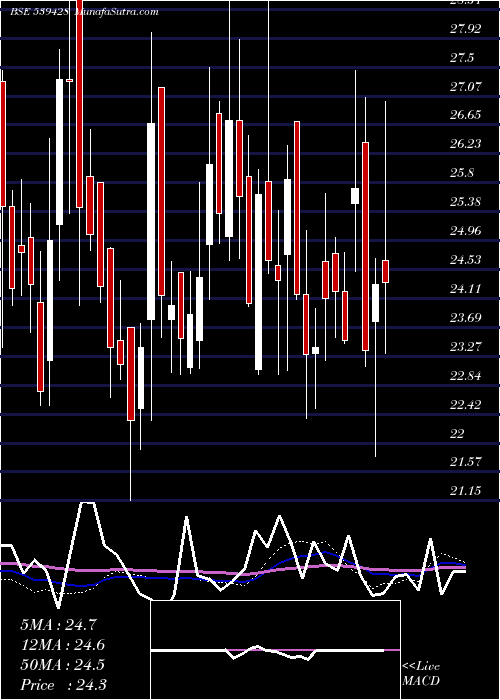
Task: Click the 21.15 price axis label
Action: pyautogui.click(x=466, y=491)
